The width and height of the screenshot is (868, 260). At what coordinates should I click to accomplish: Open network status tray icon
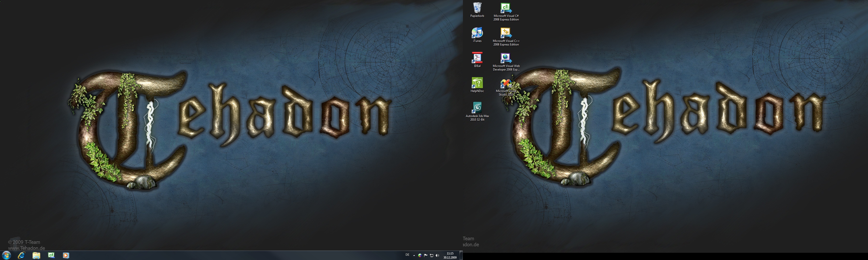coord(432,255)
